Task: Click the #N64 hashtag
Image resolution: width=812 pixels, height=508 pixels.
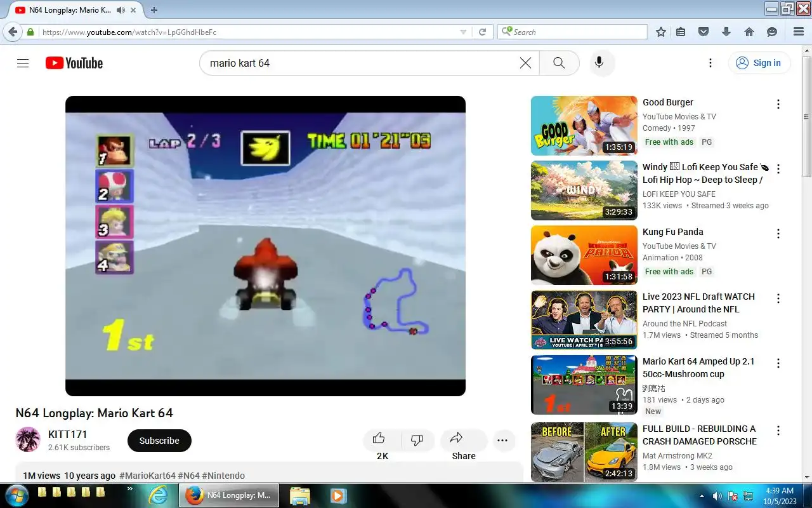Action: point(188,476)
